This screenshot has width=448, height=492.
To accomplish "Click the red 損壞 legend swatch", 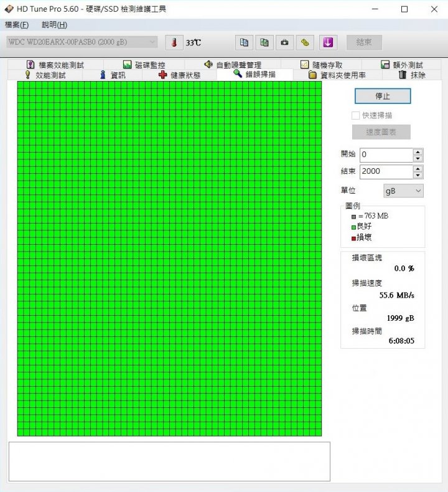I will click(x=353, y=239).
